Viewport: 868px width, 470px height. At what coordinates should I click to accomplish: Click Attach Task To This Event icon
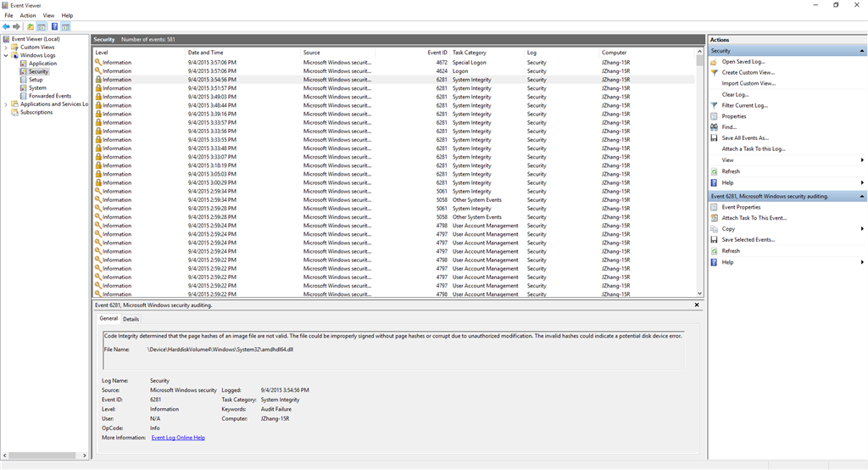(714, 218)
